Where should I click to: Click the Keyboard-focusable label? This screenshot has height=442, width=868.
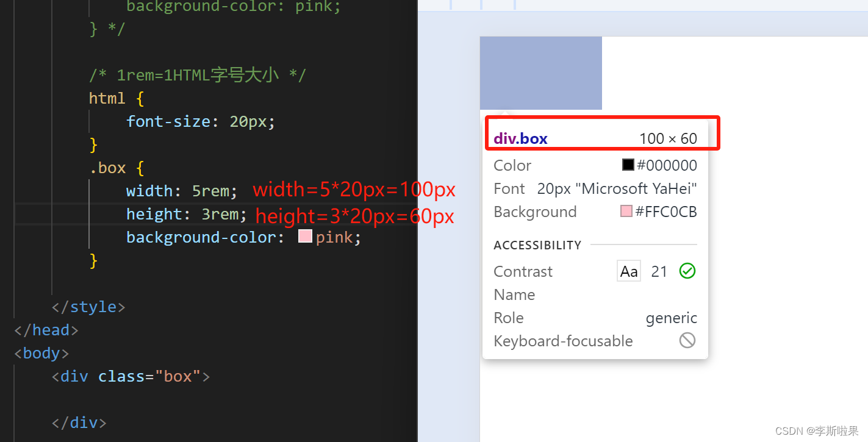pyautogui.click(x=563, y=341)
